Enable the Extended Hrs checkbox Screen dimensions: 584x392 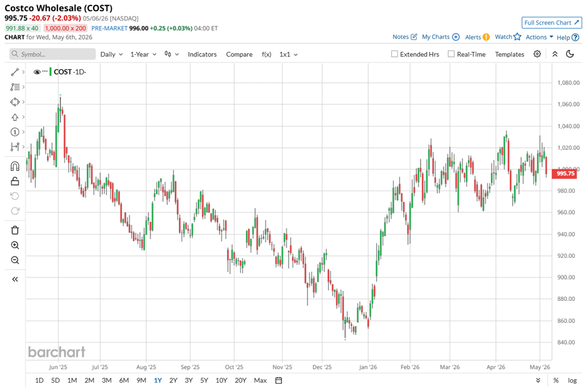[394, 54]
